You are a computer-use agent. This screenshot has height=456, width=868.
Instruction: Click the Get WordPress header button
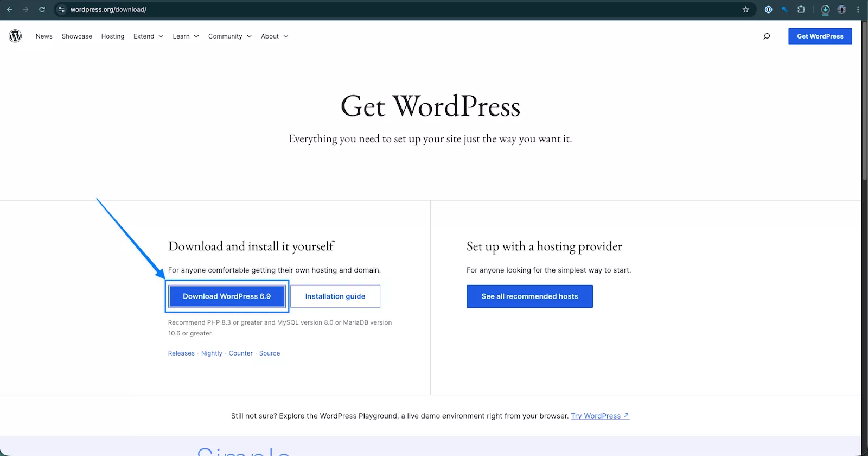point(820,36)
